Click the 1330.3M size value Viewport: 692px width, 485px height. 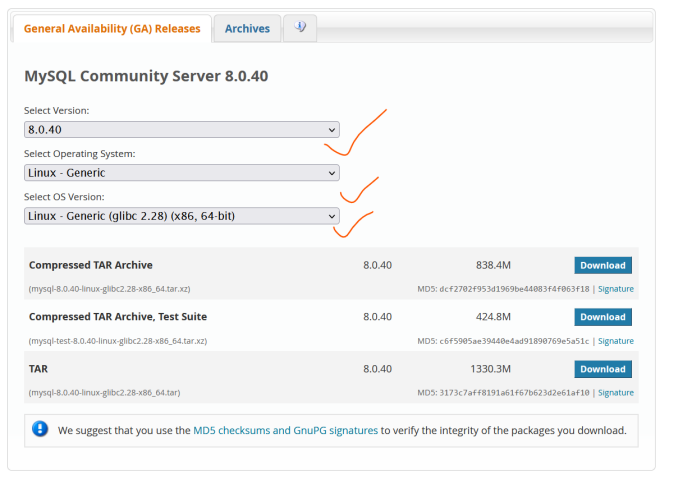point(490,369)
